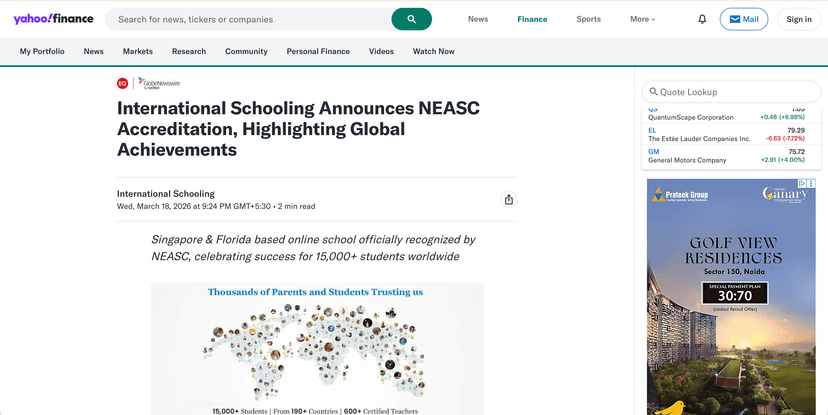Click the EL ticker symbol link

point(652,130)
